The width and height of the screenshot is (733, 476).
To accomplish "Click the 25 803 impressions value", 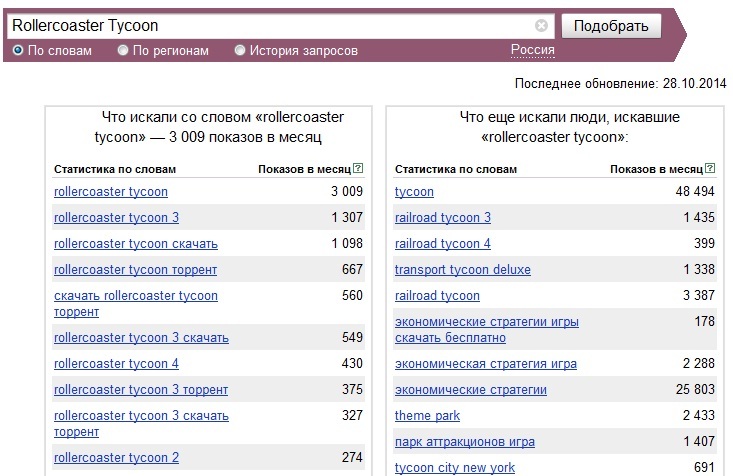I will [x=695, y=389].
